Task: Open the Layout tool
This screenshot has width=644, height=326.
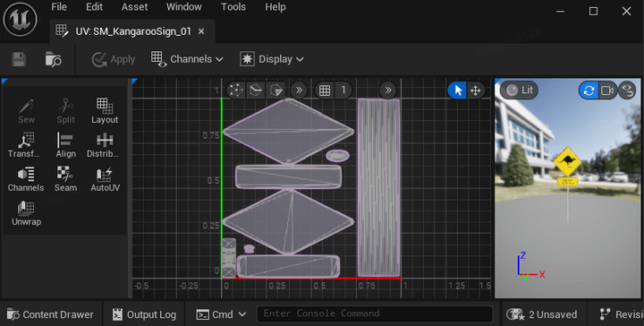Action: [105, 111]
